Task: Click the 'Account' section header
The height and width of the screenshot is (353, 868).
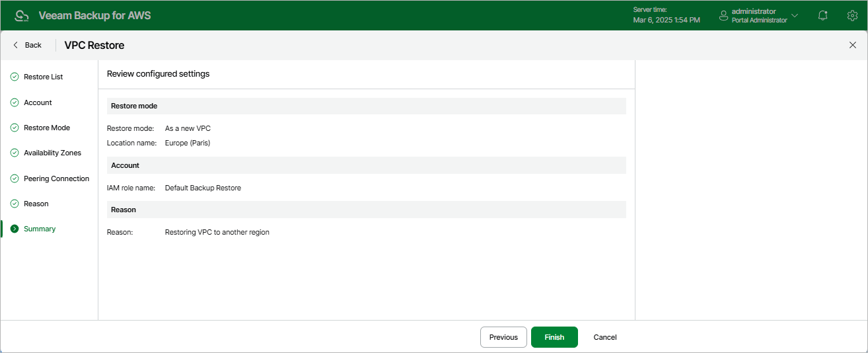Action: click(366, 165)
